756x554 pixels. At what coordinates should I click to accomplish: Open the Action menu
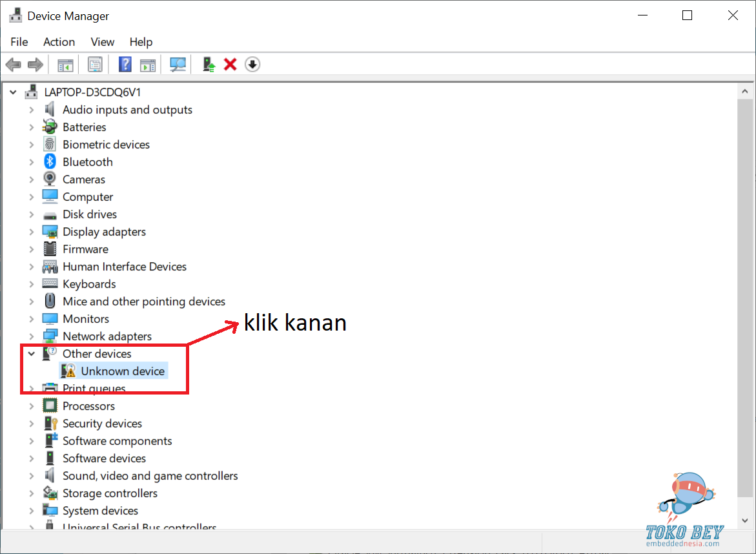(x=59, y=42)
